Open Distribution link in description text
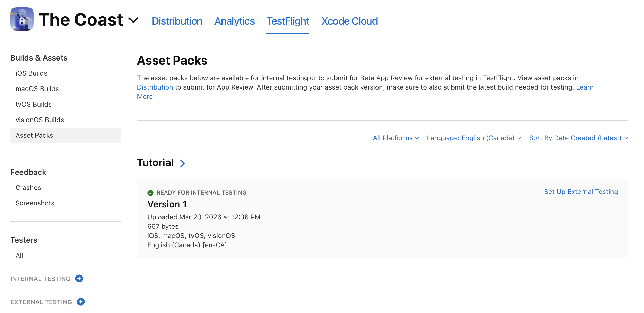 tap(155, 87)
